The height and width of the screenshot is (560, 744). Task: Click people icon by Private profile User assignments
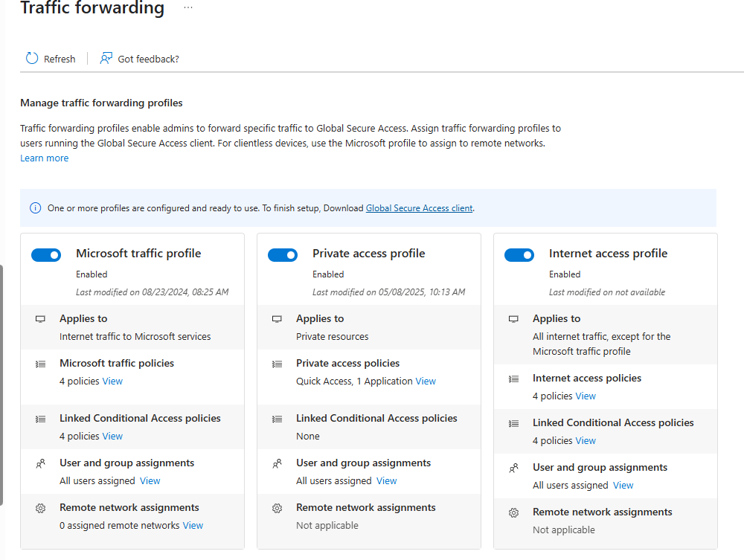coord(277,463)
